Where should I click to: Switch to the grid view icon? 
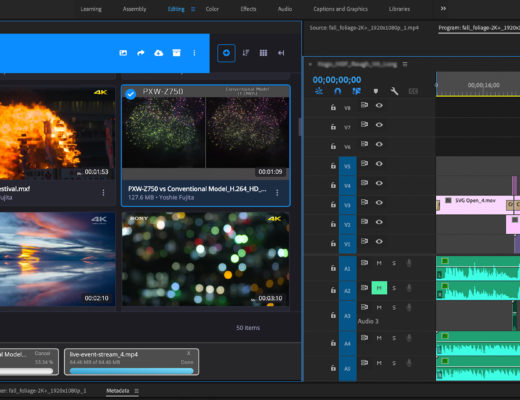coord(263,53)
